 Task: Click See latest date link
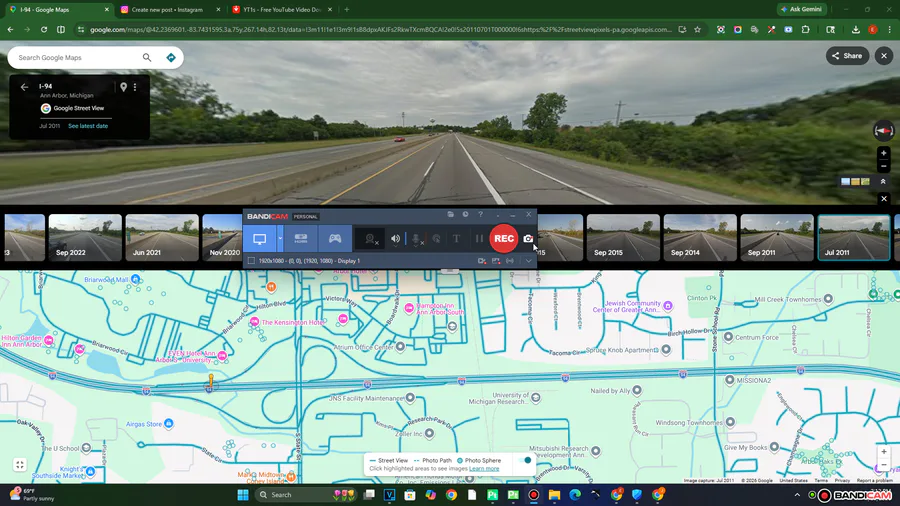(x=88, y=126)
